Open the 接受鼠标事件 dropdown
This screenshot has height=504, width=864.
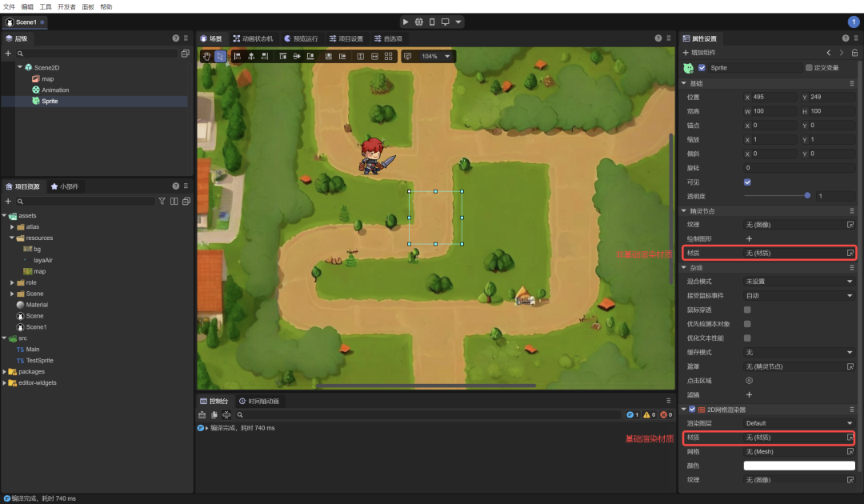(799, 296)
